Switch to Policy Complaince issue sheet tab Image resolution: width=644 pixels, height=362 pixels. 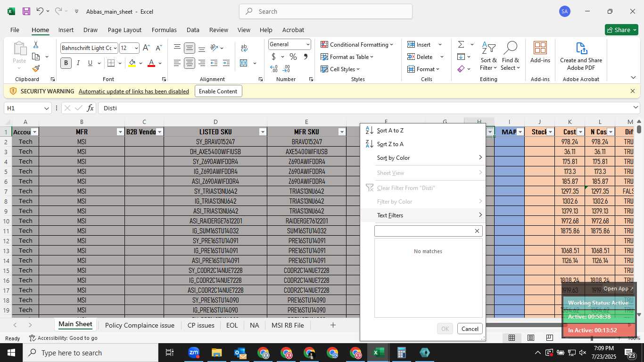coord(140,325)
